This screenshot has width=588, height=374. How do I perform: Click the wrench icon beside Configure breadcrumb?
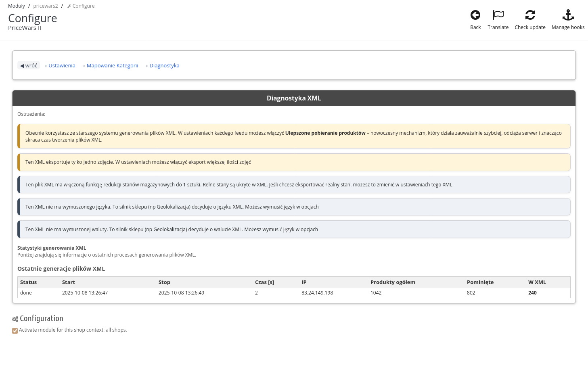pyautogui.click(x=69, y=6)
